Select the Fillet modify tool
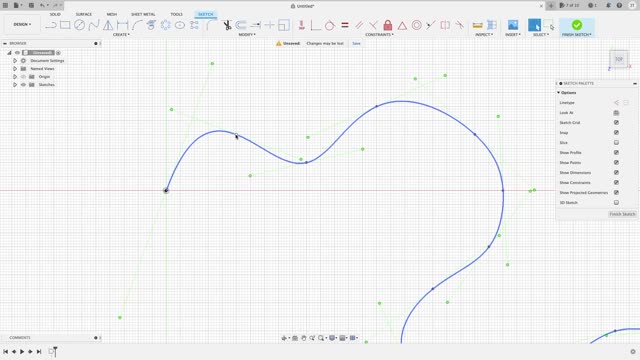This screenshot has width=640, height=360. click(210, 25)
